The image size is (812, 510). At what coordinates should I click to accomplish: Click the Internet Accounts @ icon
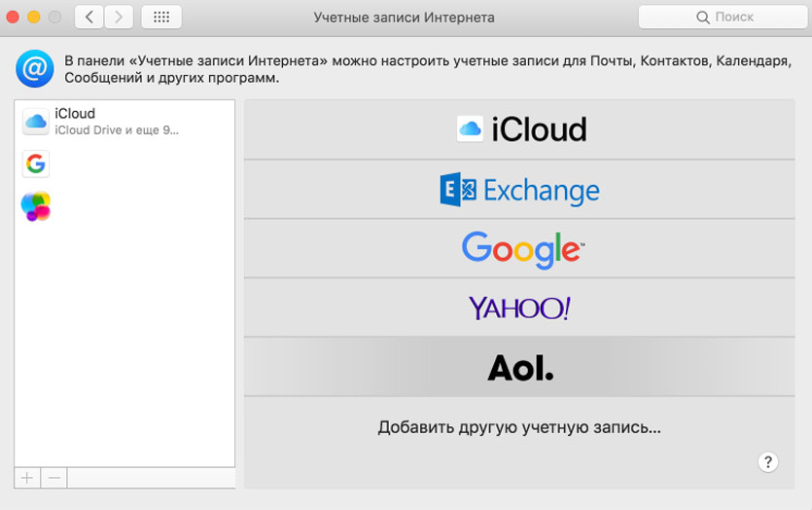pos(34,69)
